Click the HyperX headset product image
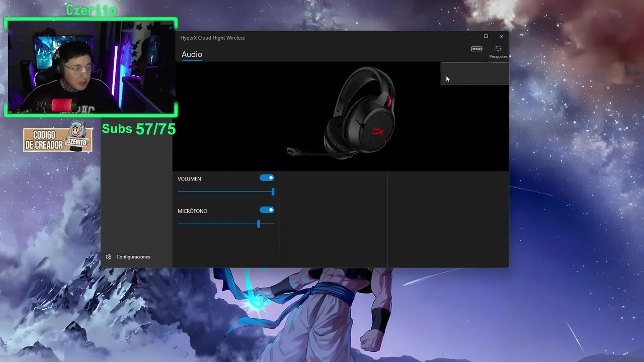Image resolution: width=644 pixels, height=362 pixels. tap(342, 113)
